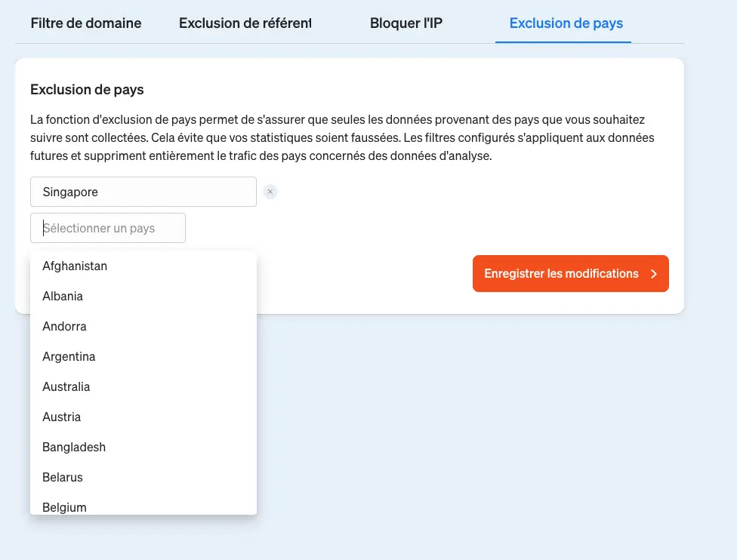This screenshot has width=737, height=560.
Task: Select Albania in the dropdown
Action: (x=143, y=296)
